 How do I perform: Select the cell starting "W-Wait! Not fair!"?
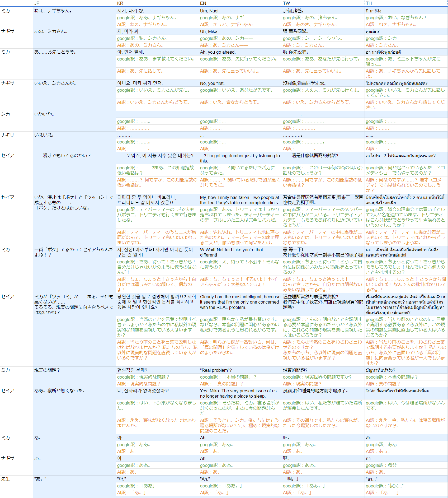click(240, 252)
